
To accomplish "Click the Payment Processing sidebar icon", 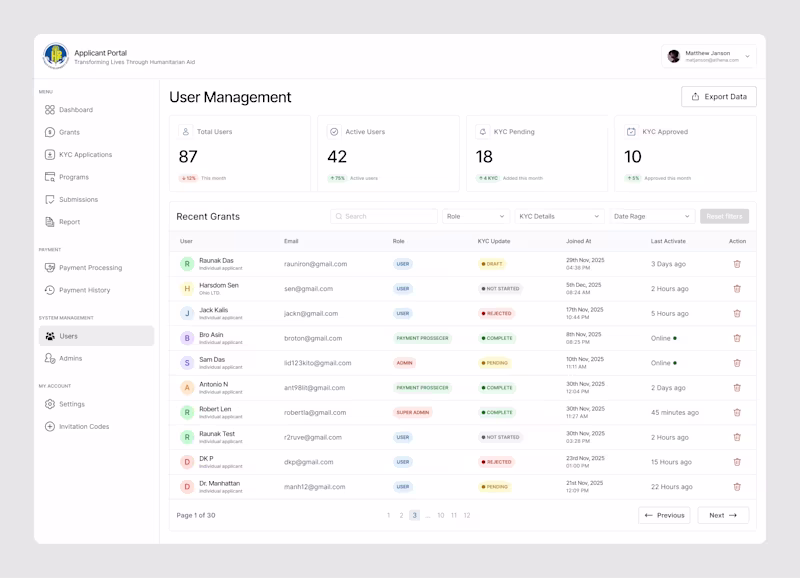I will [49, 267].
